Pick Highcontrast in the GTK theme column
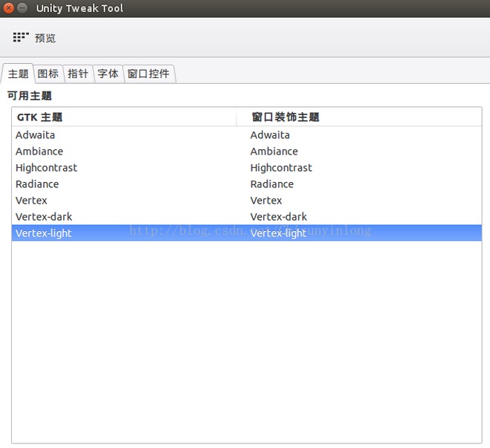This screenshot has height=448, width=490. (x=46, y=168)
